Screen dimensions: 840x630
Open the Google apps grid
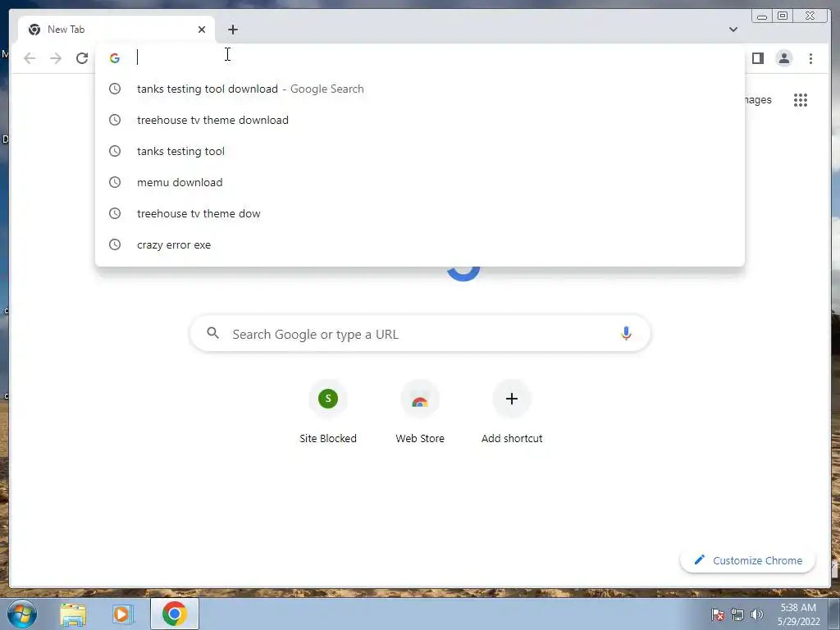tap(801, 100)
